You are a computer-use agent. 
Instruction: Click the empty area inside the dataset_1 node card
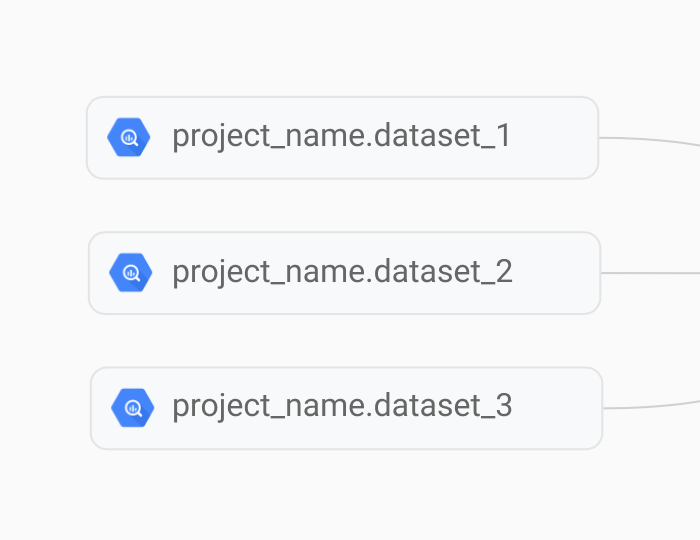tap(554, 137)
